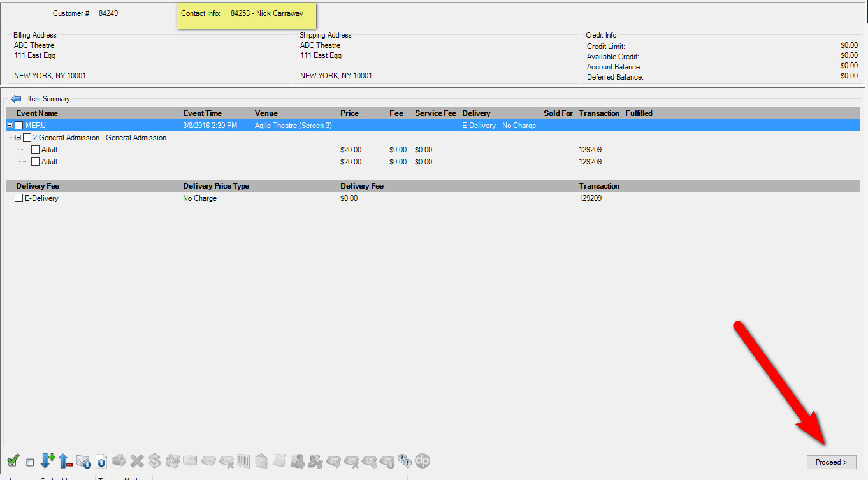
Task: Click the Item Summary label
Action: point(49,99)
